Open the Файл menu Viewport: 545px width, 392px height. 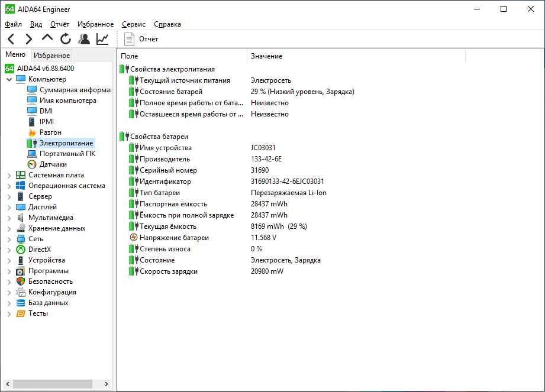coord(13,24)
